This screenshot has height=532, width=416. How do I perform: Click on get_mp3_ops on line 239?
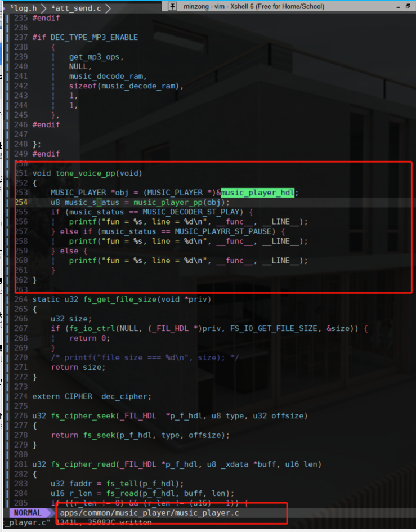(x=94, y=57)
